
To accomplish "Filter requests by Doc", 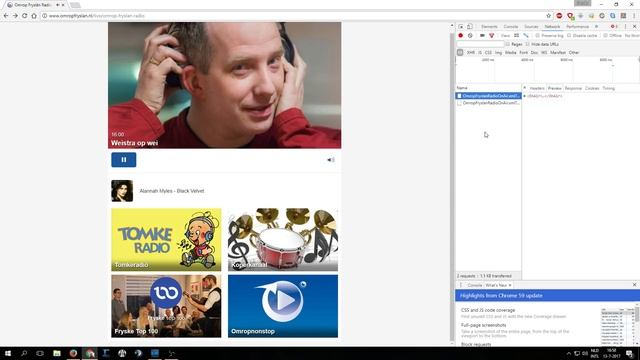I will click(534, 52).
